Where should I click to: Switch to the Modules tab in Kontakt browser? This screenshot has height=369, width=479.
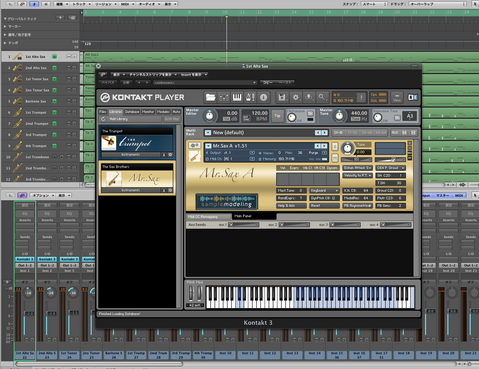click(x=163, y=112)
